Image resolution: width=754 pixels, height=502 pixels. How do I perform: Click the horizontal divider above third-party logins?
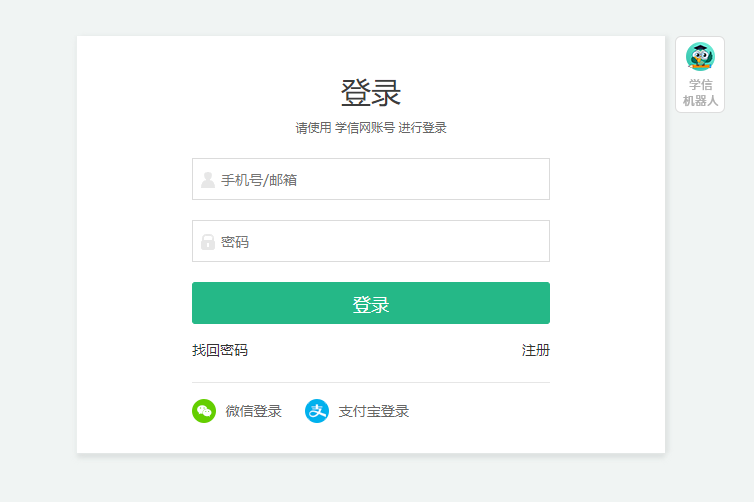(371, 383)
